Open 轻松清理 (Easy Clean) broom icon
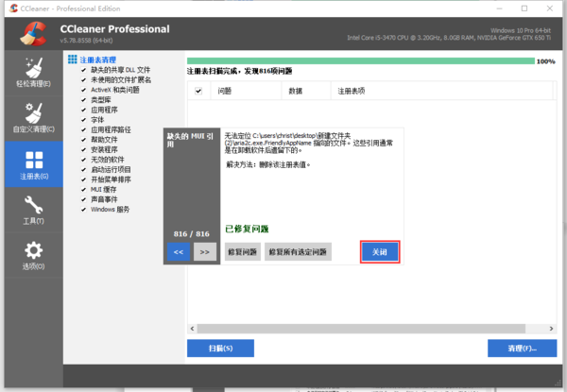 pyautogui.click(x=32, y=66)
